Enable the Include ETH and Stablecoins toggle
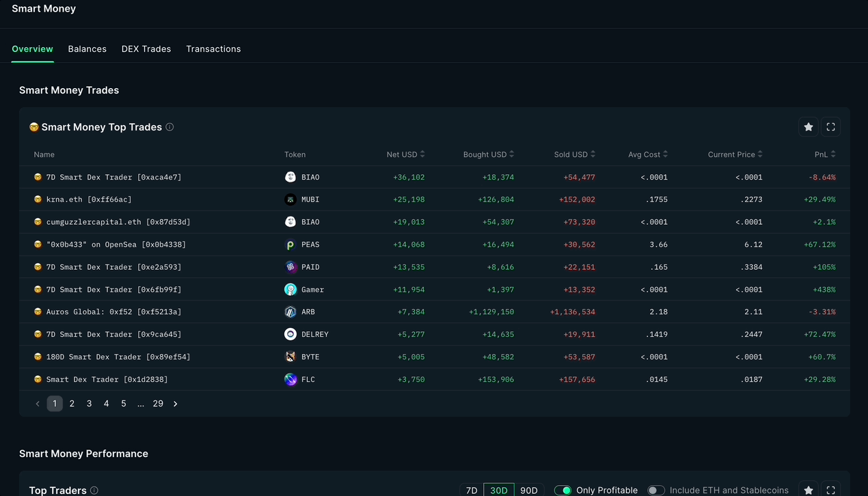Screen dimensions: 868x496 [656, 490]
